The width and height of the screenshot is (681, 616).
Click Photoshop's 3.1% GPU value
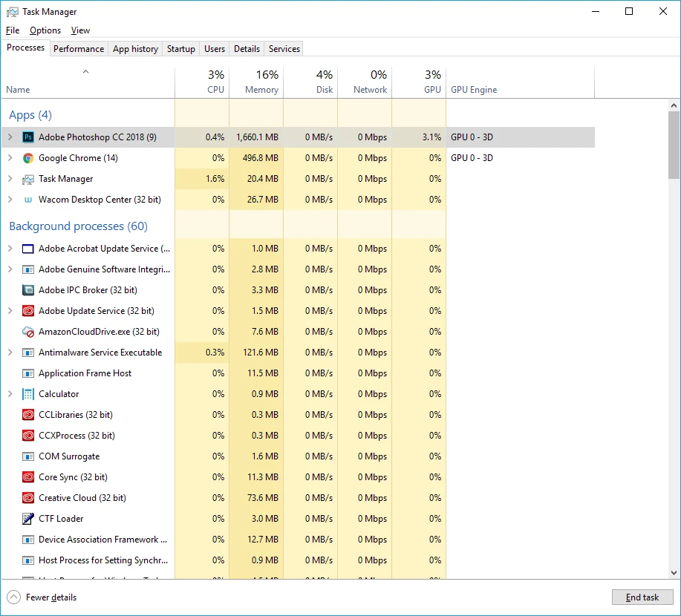(431, 137)
